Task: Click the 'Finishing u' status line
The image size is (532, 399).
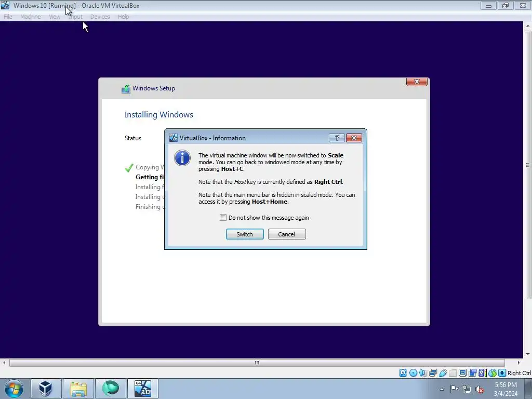Action: (150, 207)
